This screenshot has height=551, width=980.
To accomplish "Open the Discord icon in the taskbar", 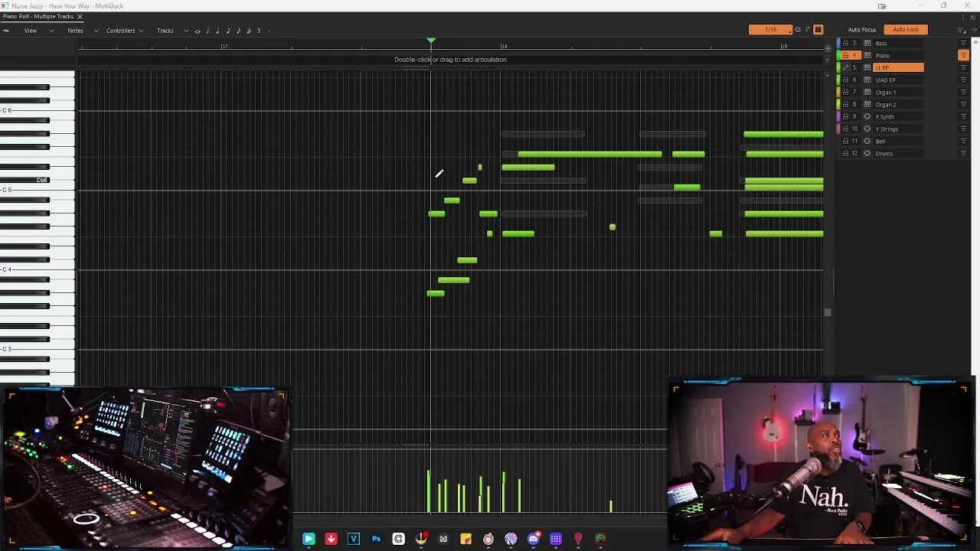I will pos(534,540).
